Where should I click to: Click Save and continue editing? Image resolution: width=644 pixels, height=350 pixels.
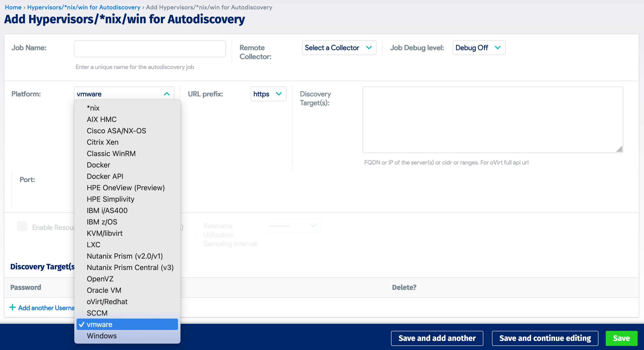point(545,338)
